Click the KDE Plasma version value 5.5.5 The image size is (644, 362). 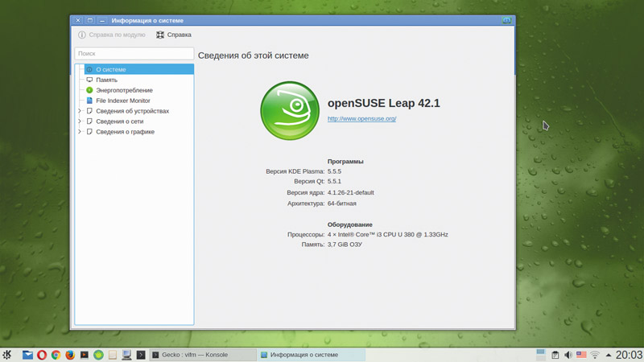(334, 171)
